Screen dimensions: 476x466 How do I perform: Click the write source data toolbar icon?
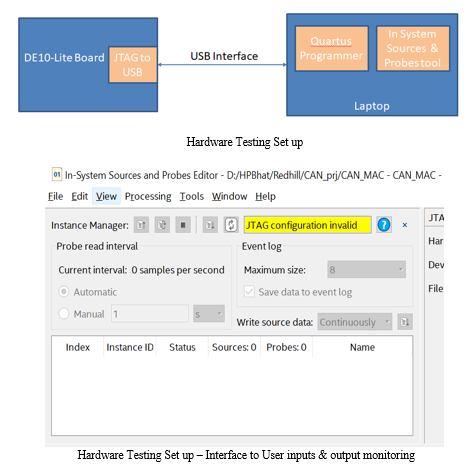(210, 225)
